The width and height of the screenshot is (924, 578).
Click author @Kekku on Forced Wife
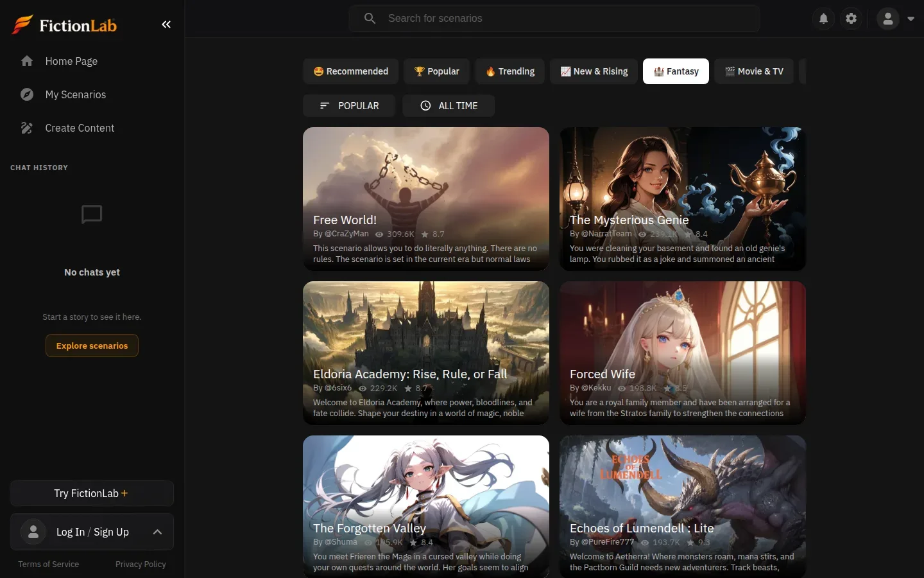(x=596, y=388)
